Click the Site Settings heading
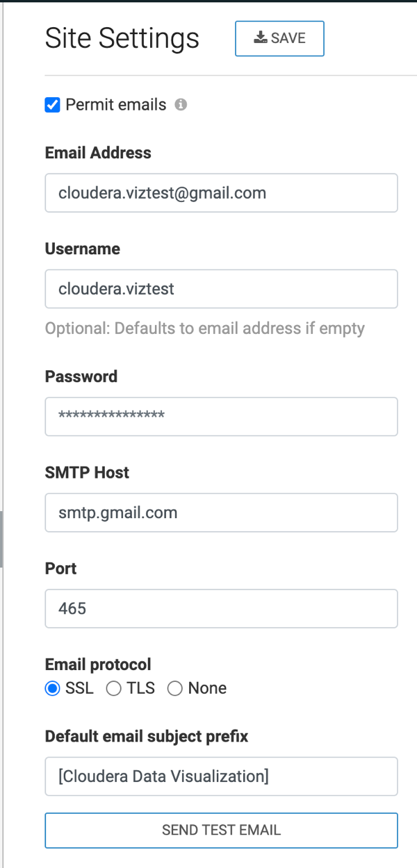Image resolution: width=417 pixels, height=868 pixels. tap(122, 38)
